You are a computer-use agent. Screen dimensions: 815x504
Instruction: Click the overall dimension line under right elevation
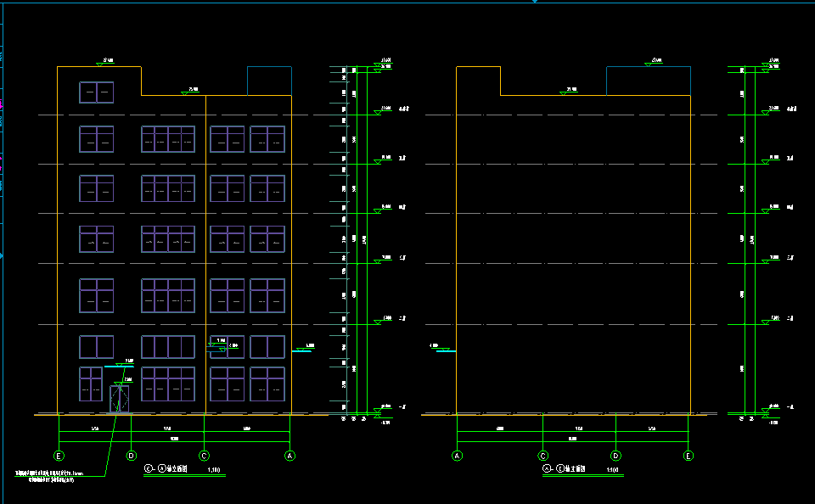click(573, 442)
